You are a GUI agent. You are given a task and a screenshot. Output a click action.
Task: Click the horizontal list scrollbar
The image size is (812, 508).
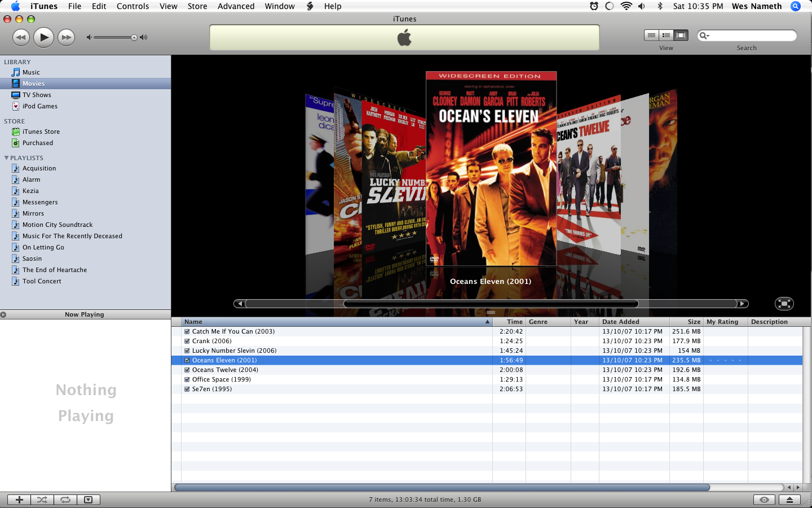point(442,487)
